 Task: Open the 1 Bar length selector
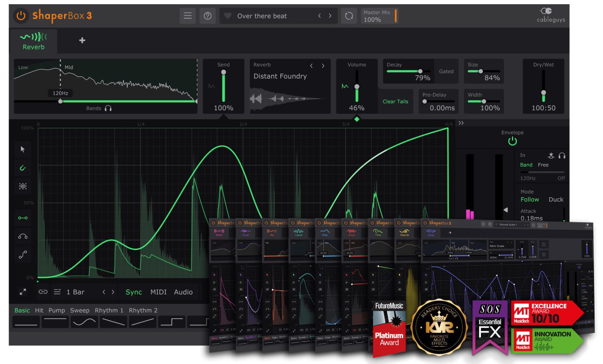75,292
